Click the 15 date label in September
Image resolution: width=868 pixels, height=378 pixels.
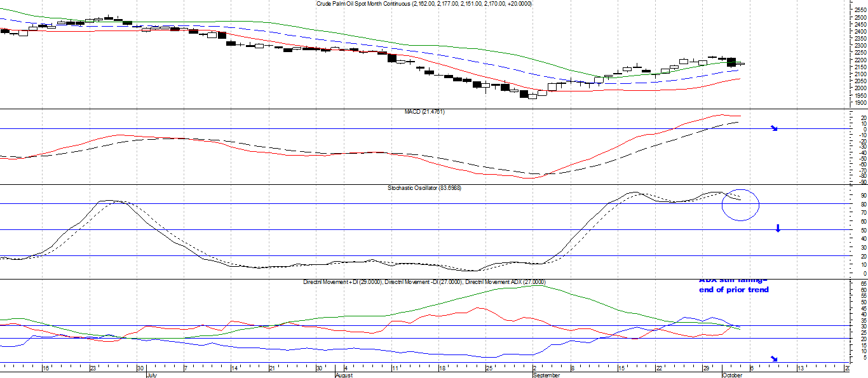click(621, 368)
